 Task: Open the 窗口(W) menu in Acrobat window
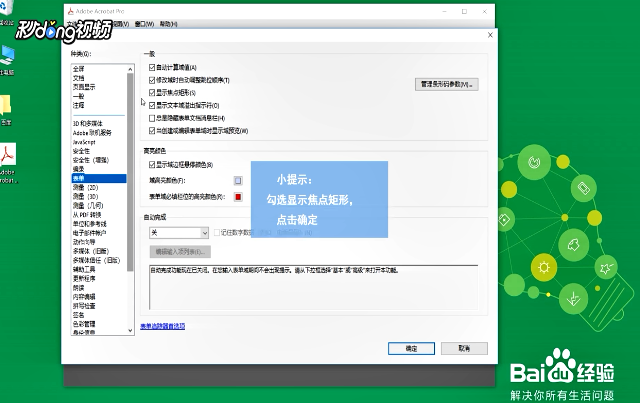click(144, 24)
